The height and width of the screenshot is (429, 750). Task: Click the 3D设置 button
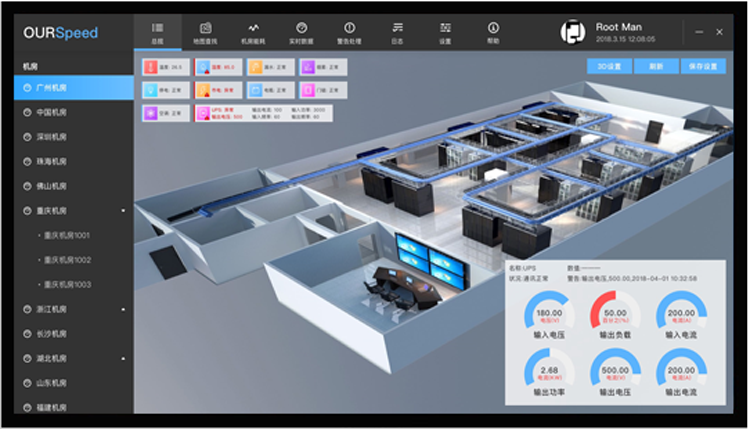click(x=608, y=67)
